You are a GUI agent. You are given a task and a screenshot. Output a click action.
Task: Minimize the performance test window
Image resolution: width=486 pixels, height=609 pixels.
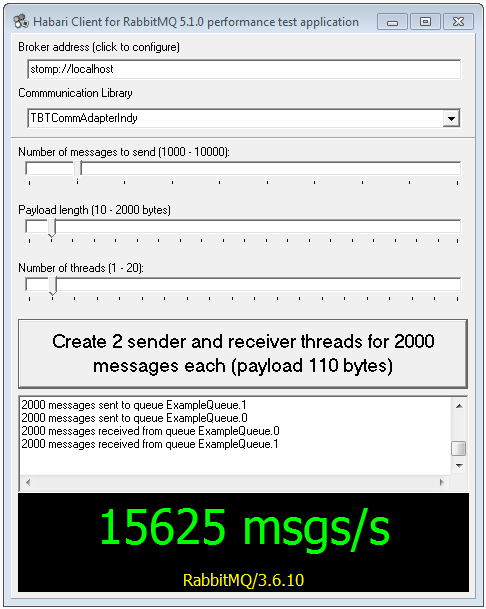[x=392, y=22]
